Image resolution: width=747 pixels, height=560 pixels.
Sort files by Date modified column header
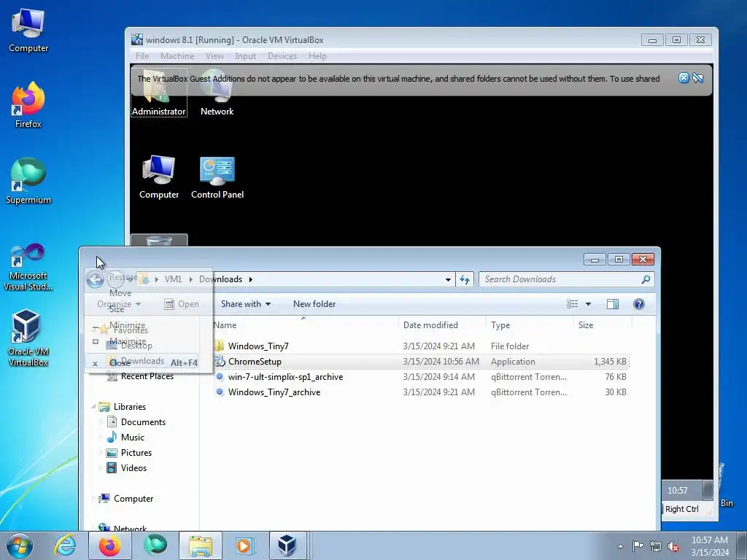tap(441, 324)
